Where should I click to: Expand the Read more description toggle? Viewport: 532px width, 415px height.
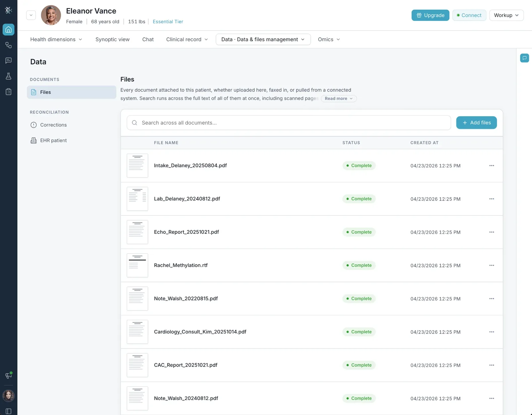tap(338, 98)
